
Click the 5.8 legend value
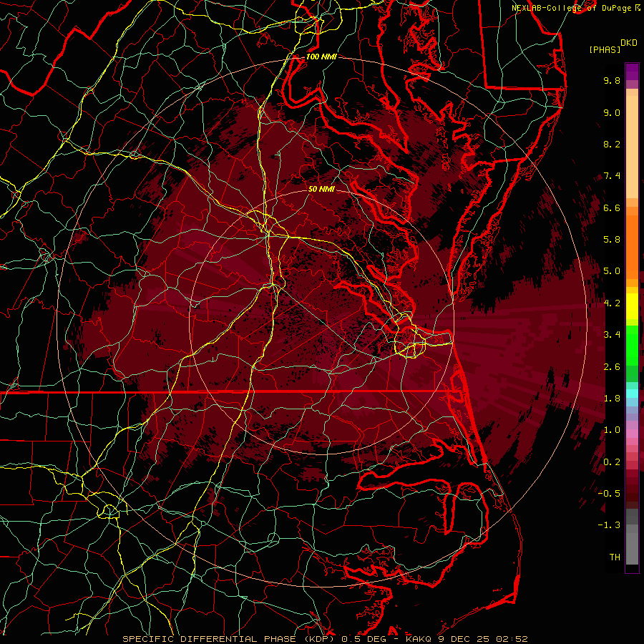pyautogui.click(x=612, y=240)
